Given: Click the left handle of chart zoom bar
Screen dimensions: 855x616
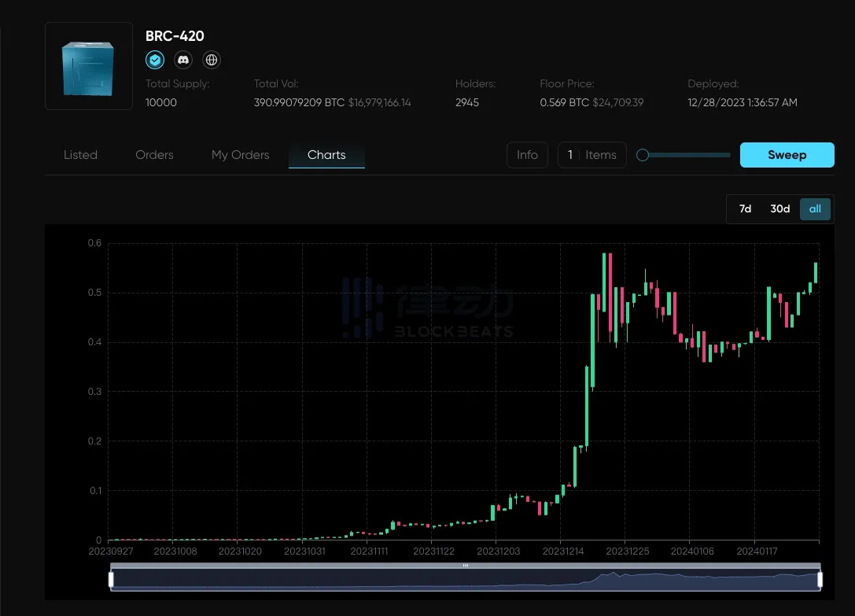Looking at the screenshot, I should pyautogui.click(x=111, y=580).
